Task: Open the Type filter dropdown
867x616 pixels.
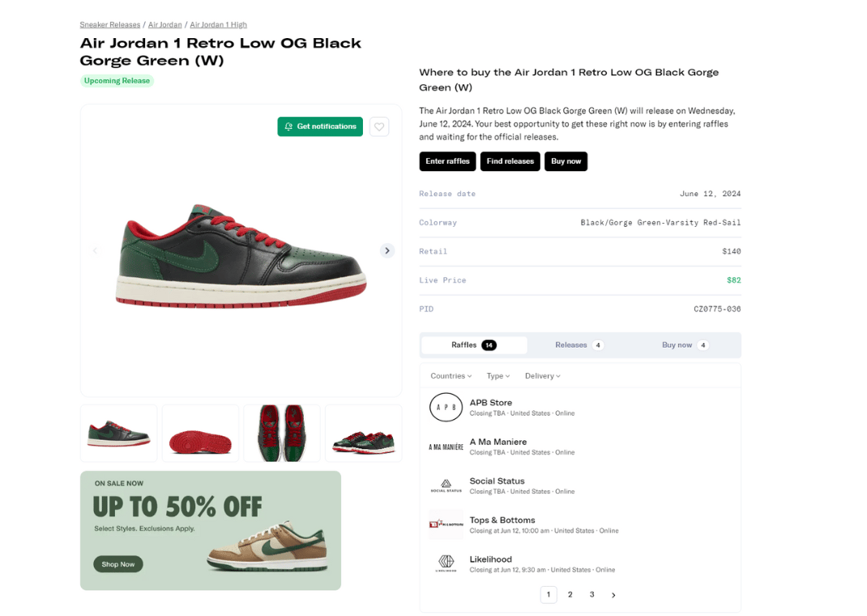Action: [498, 376]
